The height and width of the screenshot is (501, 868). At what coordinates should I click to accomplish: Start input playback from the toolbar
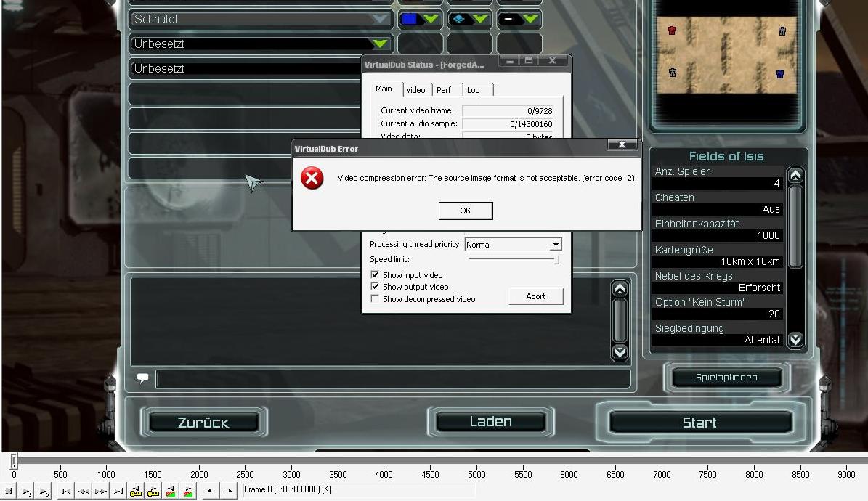coord(26,492)
